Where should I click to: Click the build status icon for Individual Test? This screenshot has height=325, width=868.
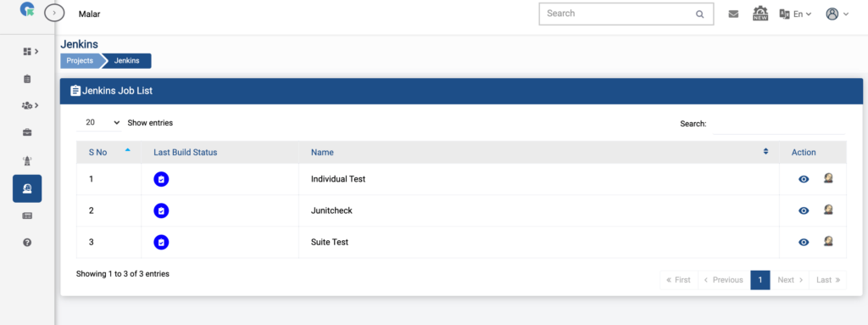(161, 179)
